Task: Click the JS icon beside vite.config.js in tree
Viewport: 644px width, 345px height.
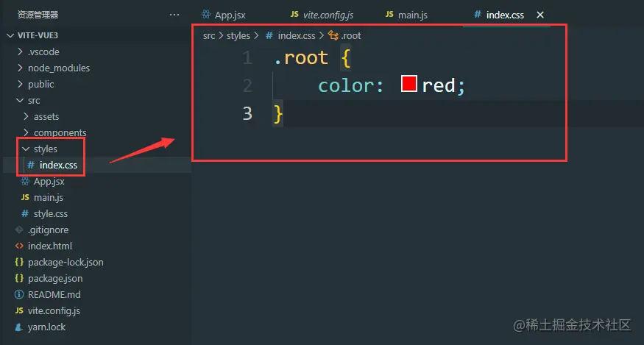Action: coord(19,310)
